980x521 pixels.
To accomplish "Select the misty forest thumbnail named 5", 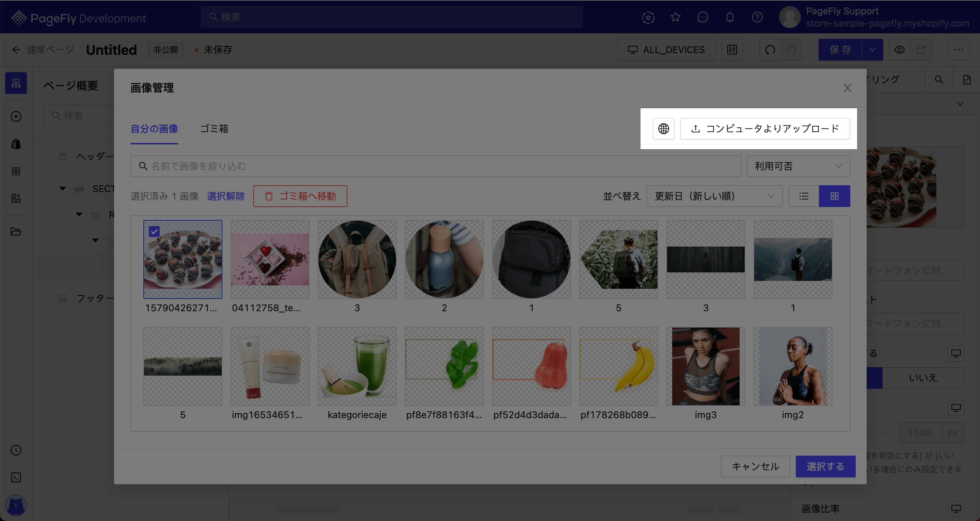I will 183,366.
